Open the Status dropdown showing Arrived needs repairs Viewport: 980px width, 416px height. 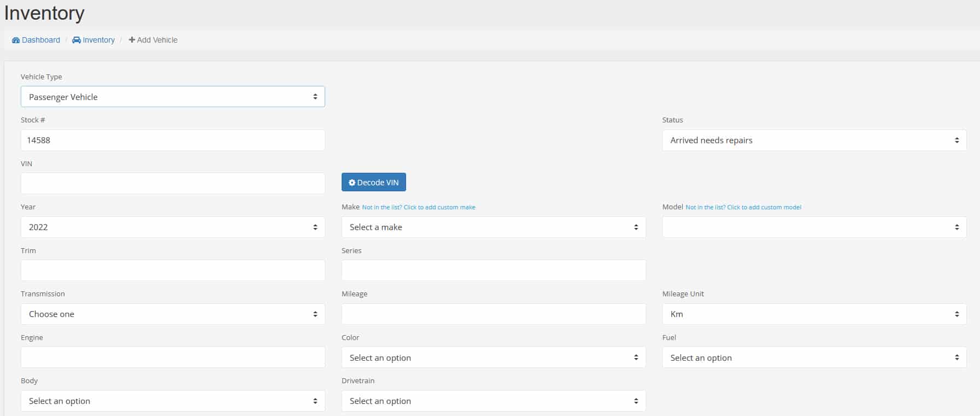814,140
